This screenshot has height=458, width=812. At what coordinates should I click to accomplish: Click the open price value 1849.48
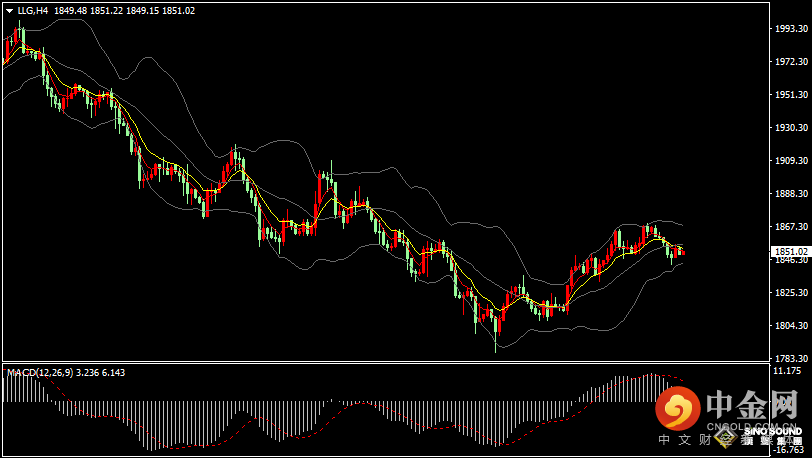69,11
